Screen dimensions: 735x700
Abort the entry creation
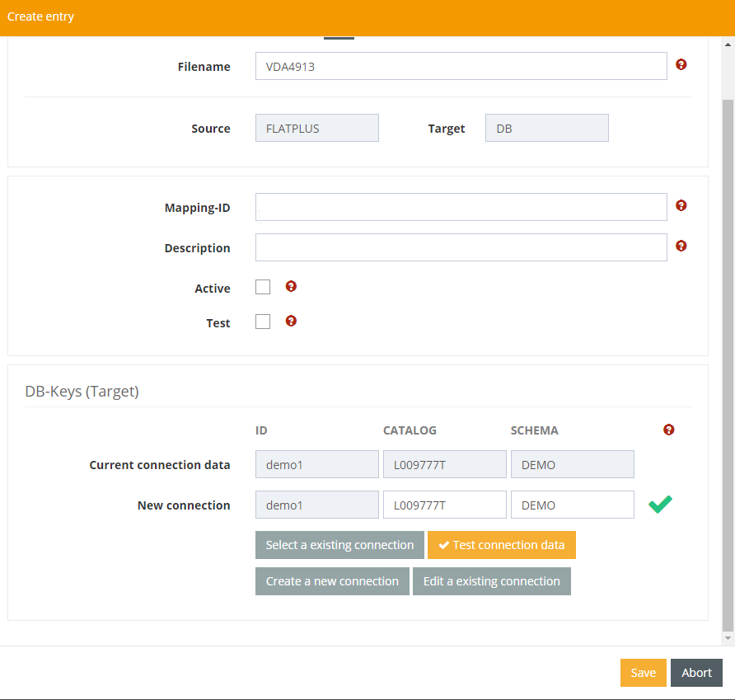(x=696, y=673)
